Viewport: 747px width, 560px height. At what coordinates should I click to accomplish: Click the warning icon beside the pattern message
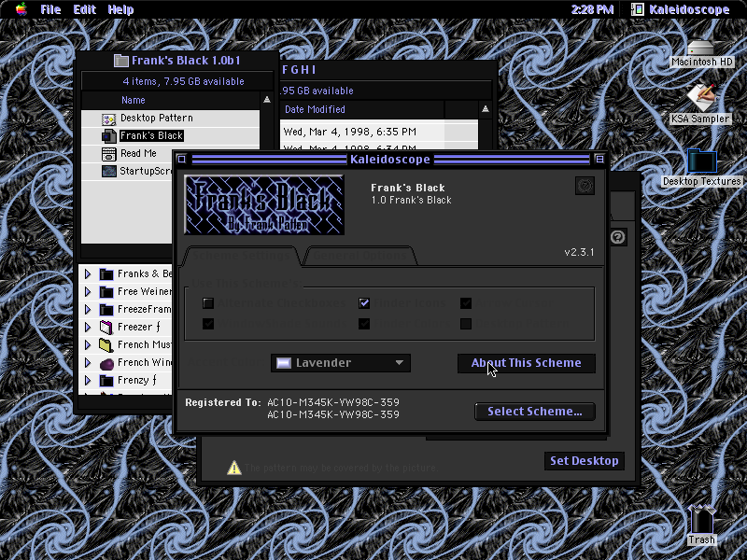(x=234, y=468)
